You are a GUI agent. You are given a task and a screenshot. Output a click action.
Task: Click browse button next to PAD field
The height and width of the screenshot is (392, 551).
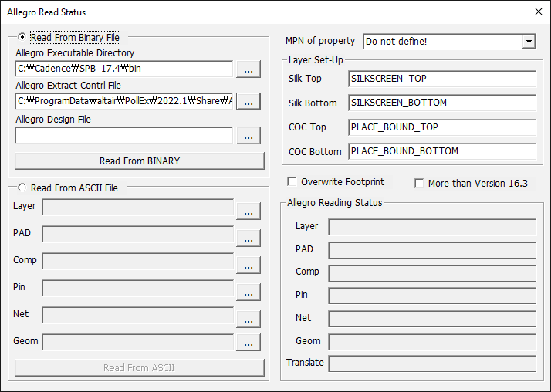point(248,238)
